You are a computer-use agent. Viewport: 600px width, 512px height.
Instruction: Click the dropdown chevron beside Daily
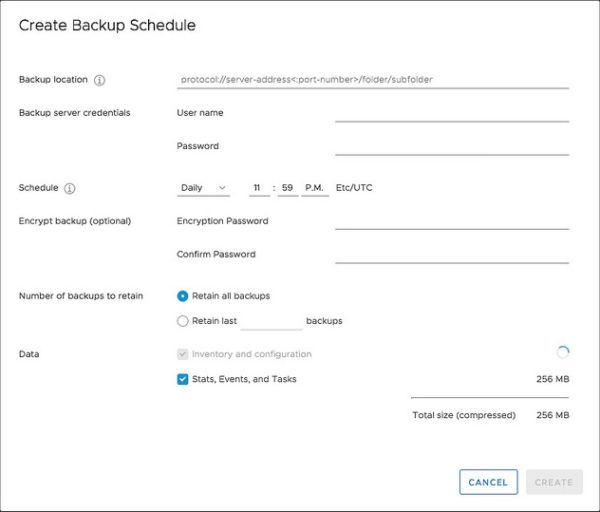coord(222,188)
